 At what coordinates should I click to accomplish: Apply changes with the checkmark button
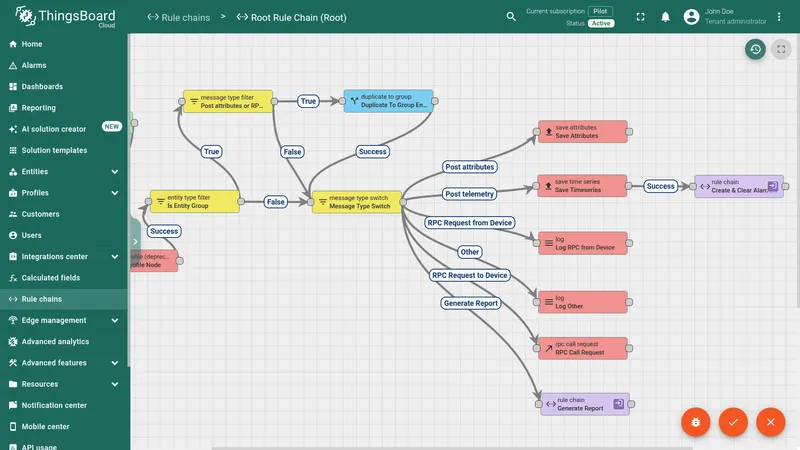[x=733, y=422]
